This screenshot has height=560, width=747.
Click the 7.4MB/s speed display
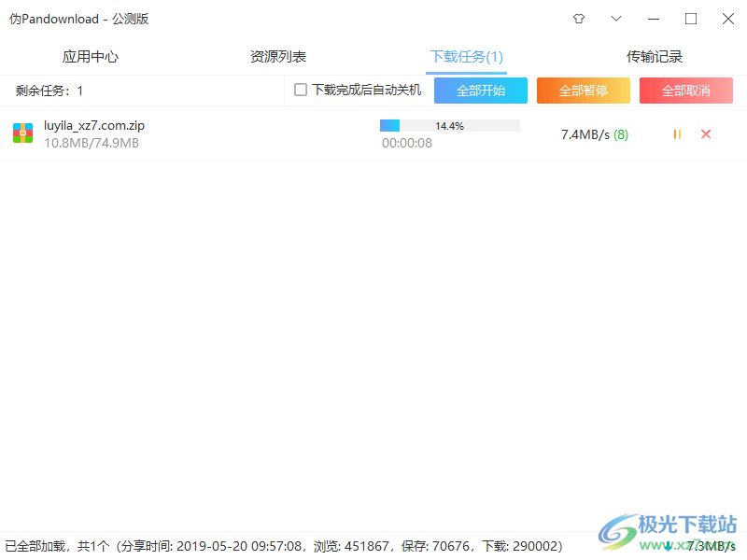click(584, 134)
